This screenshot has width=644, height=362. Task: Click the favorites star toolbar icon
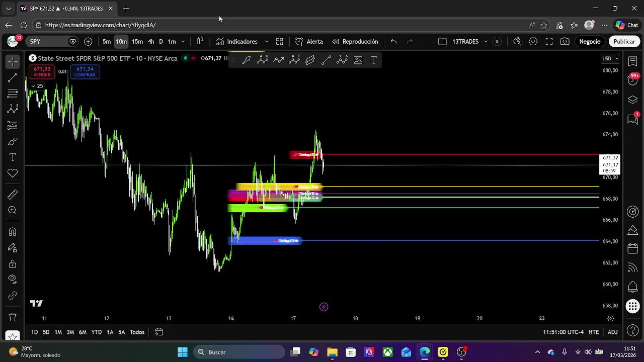tap(13, 336)
